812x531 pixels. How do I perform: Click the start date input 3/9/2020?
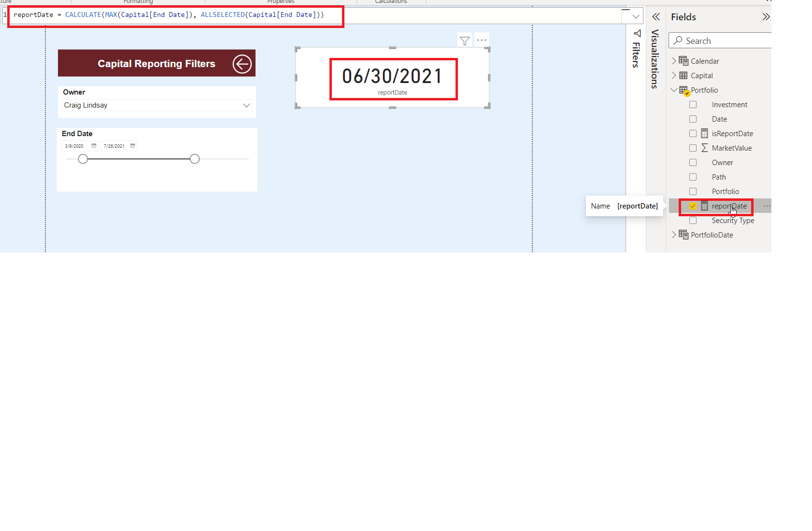coord(74,146)
